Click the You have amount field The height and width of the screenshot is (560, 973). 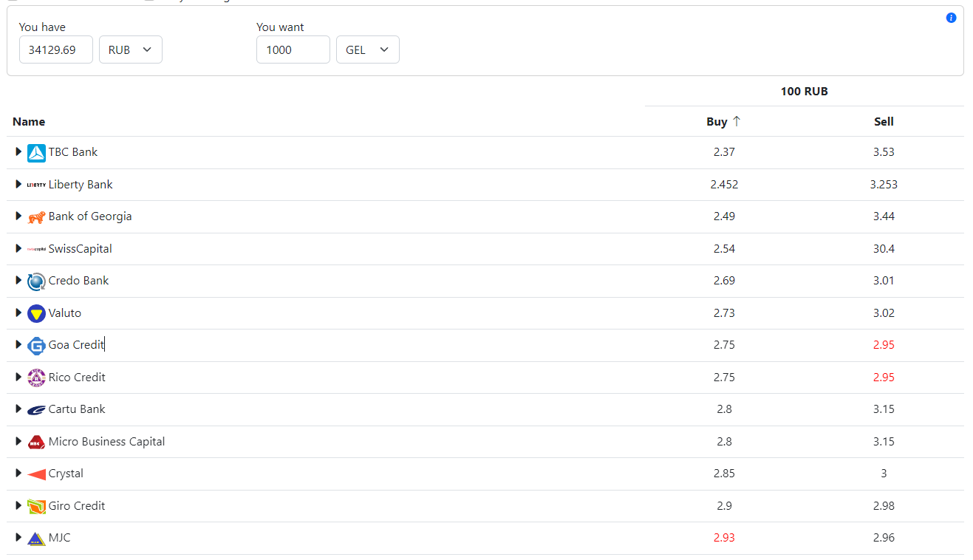pyautogui.click(x=56, y=49)
